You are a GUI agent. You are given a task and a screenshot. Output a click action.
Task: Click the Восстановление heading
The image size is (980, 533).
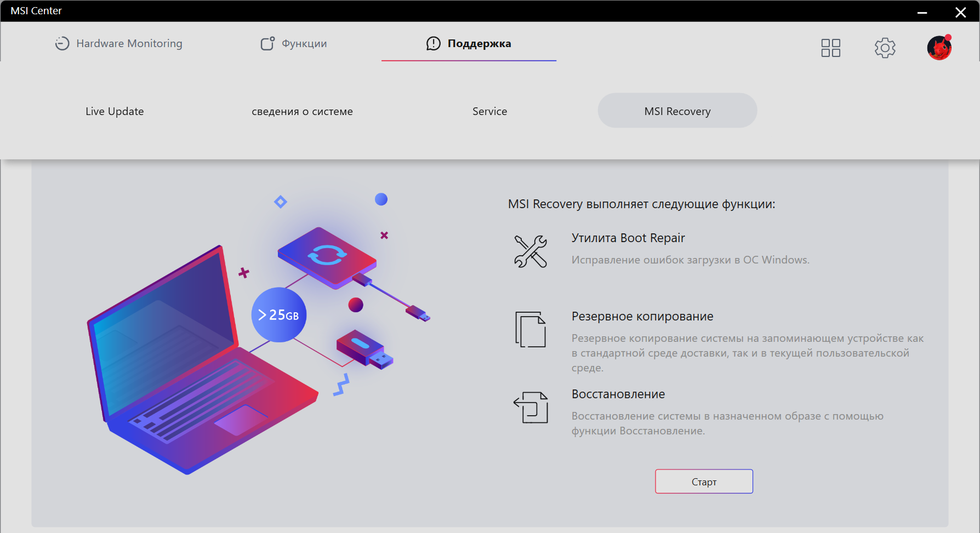point(618,394)
